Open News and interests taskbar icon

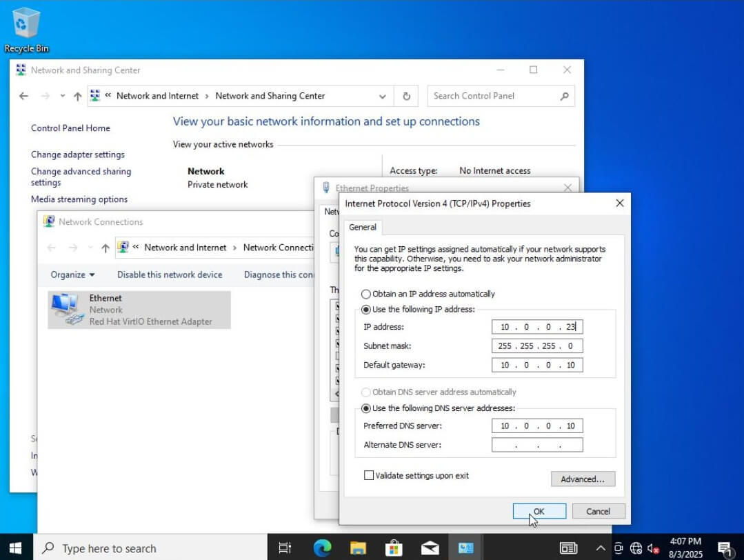568,548
